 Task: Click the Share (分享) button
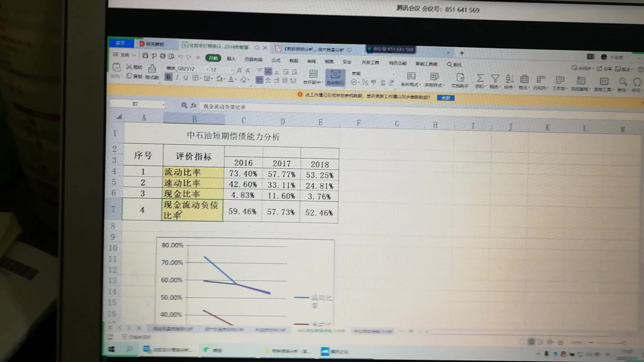[x=604, y=69]
